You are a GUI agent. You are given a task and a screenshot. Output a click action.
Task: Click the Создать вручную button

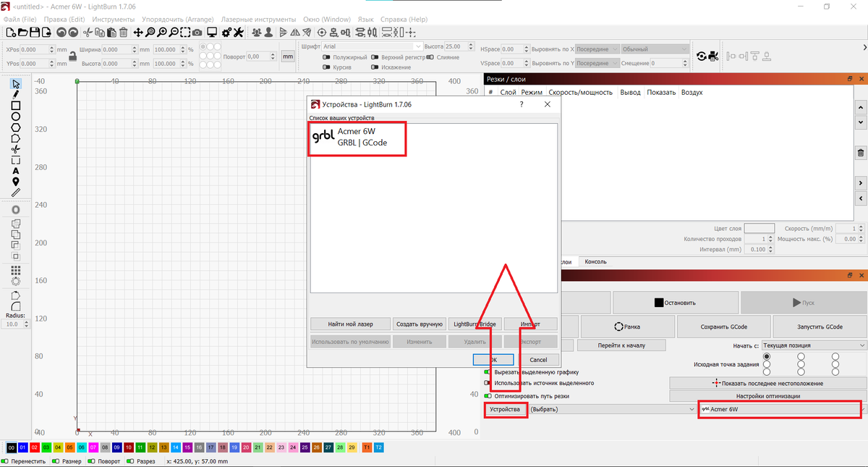(419, 324)
